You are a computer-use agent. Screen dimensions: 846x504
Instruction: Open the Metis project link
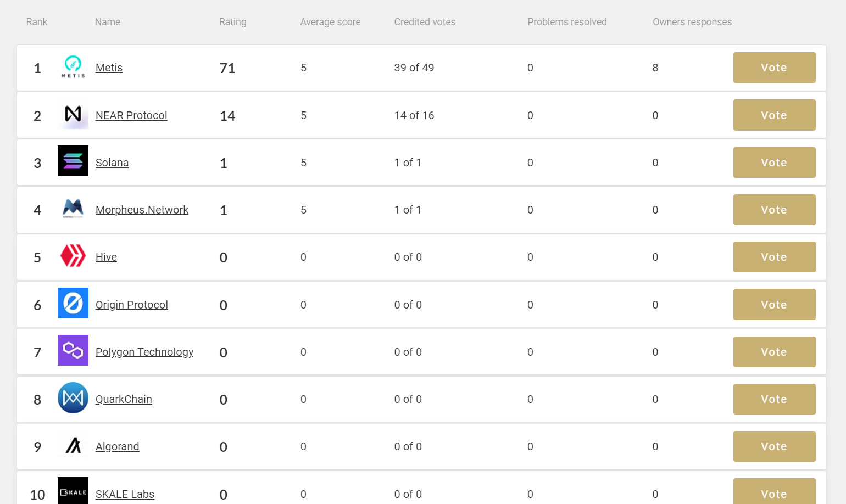109,68
